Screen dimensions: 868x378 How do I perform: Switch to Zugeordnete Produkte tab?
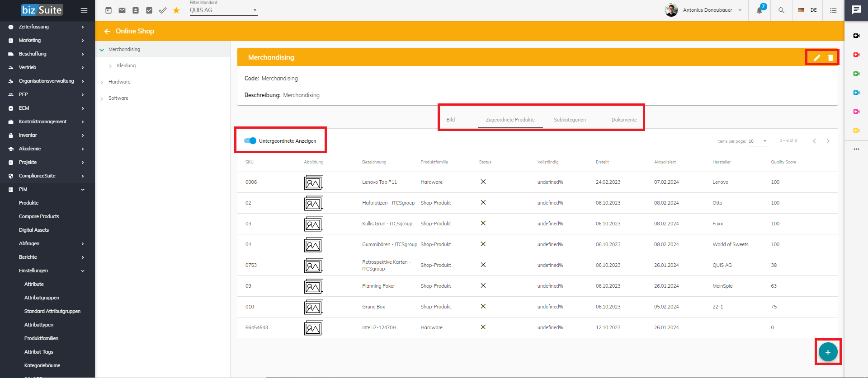click(x=510, y=120)
